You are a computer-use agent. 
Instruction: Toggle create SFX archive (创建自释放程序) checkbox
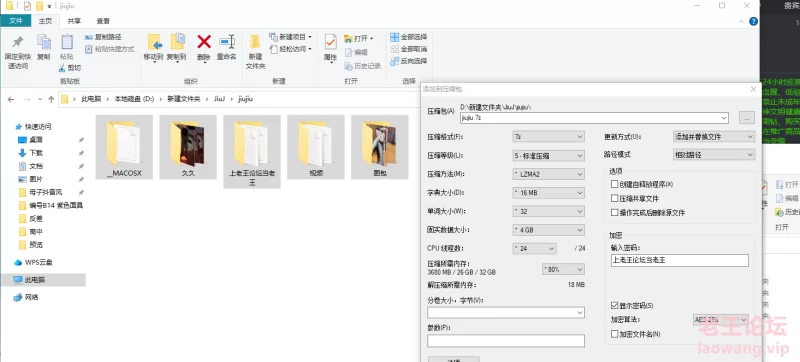point(614,184)
